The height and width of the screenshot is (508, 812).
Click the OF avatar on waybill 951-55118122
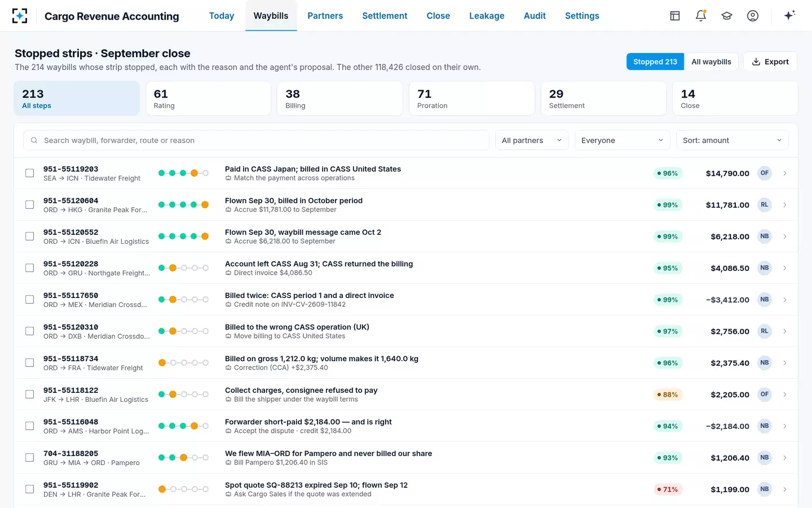tap(765, 395)
